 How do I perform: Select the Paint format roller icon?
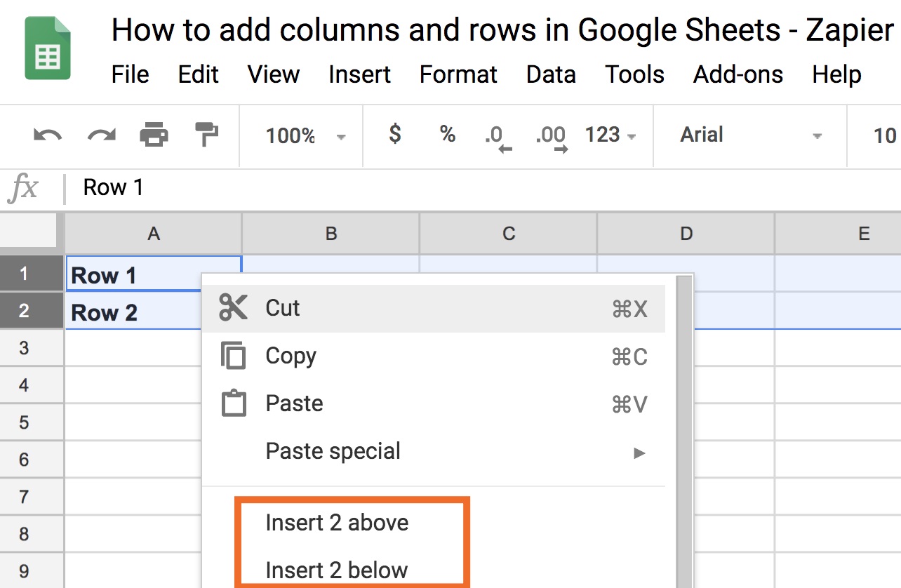[x=206, y=134]
